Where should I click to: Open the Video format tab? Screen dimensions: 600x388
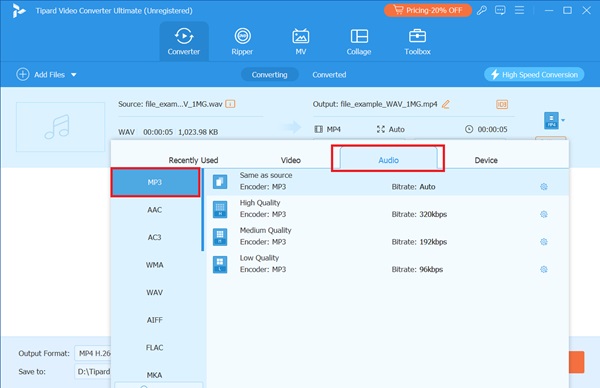pos(291,160)
